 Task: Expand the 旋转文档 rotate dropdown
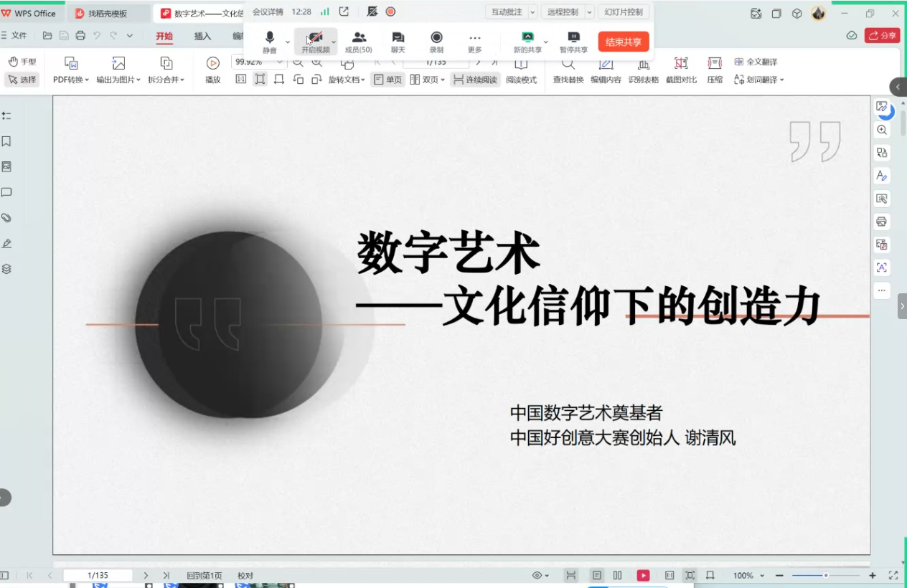click(347, 80)
